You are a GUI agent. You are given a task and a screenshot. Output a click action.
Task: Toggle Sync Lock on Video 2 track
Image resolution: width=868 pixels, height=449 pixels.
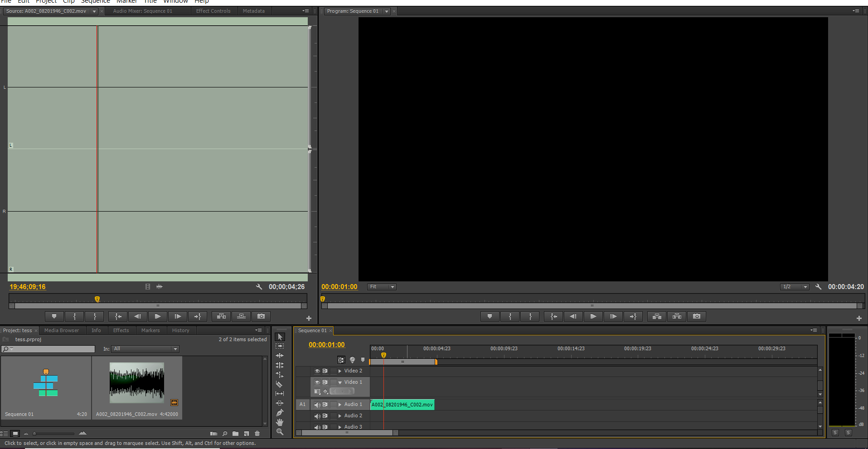[x=325, y=371]
